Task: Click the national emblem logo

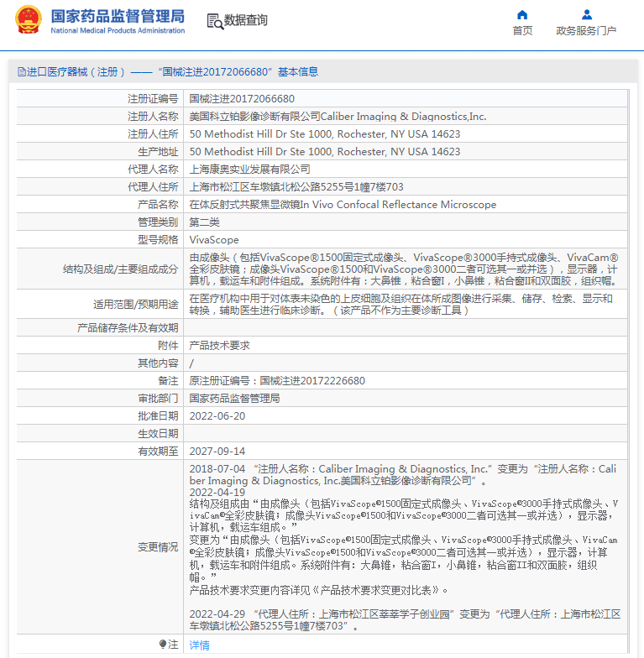Action: pyautogui.click(x=29, y=20)
